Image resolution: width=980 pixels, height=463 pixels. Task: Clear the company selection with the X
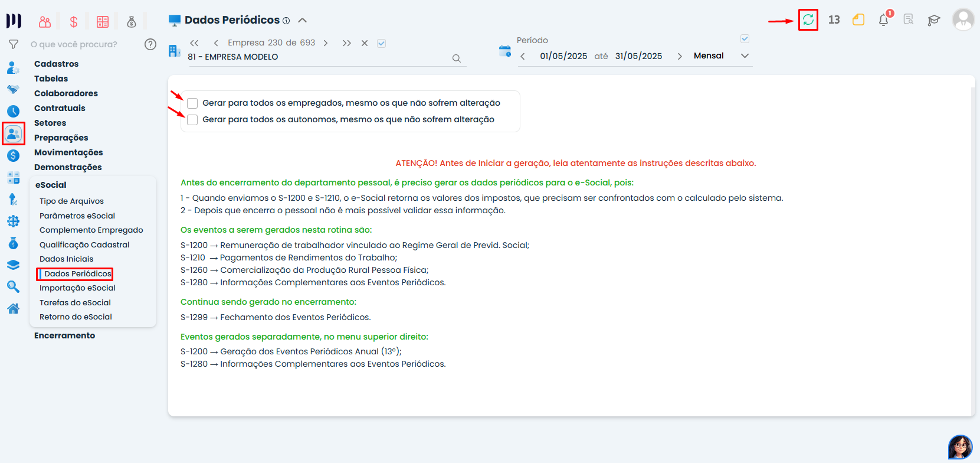[x=365, y=43]
